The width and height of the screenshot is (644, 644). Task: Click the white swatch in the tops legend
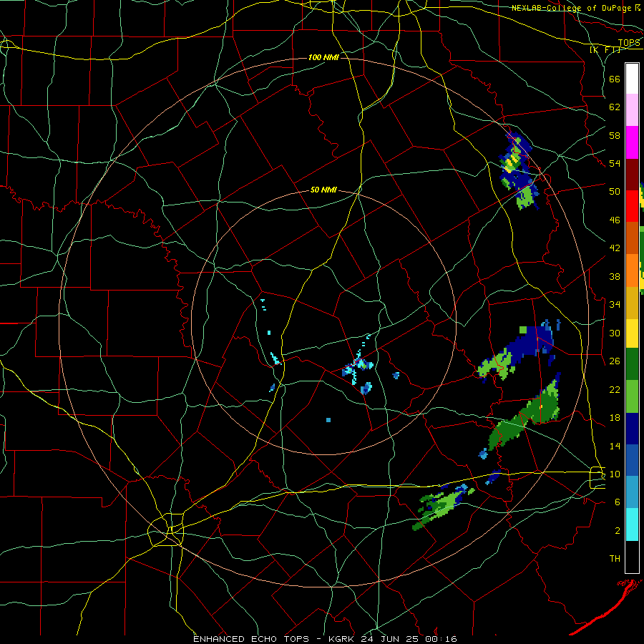coord(632,79)
